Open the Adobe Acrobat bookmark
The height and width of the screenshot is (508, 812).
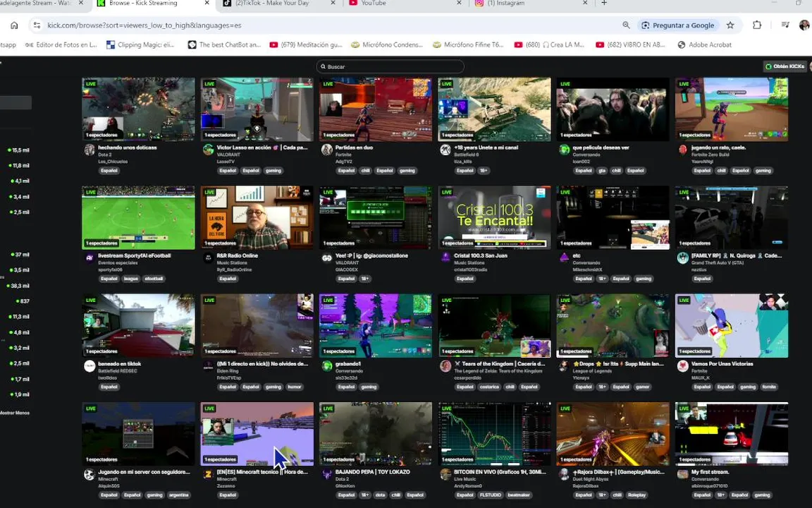pos(705,44)
